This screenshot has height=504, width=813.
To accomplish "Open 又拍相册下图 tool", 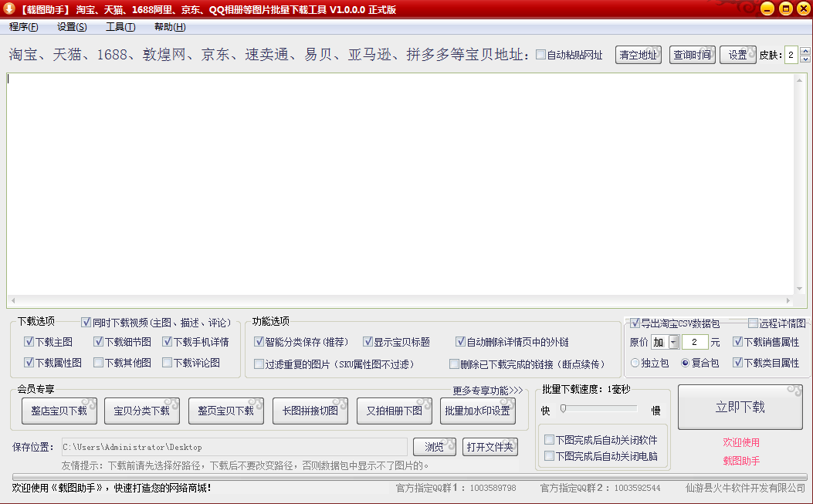I will pos(394,411).
